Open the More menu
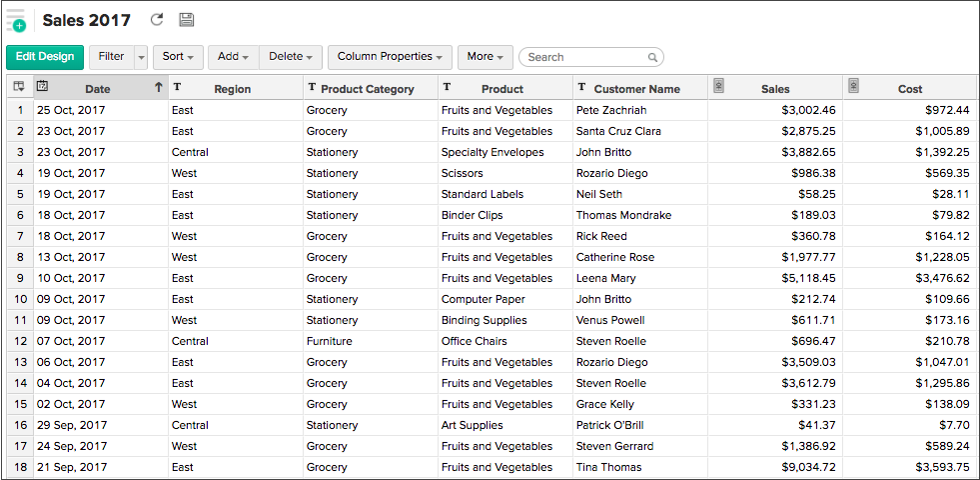This screenshot has height=480, width=980. (x=486, y=57)
